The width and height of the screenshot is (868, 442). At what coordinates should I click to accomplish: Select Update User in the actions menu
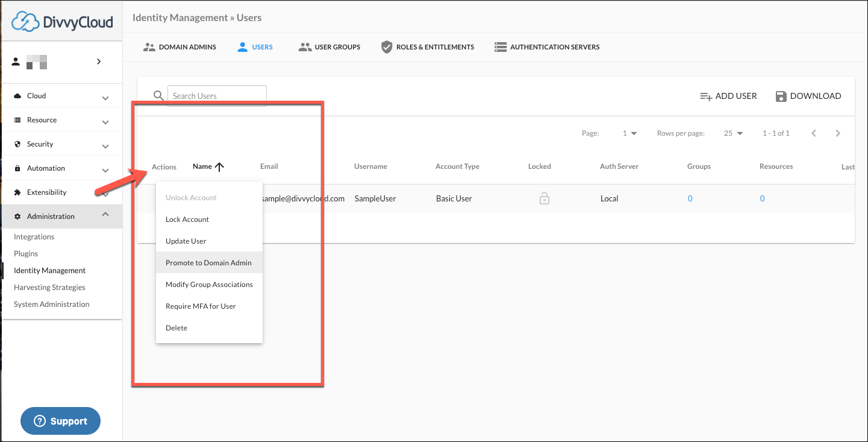pos(209,241)
